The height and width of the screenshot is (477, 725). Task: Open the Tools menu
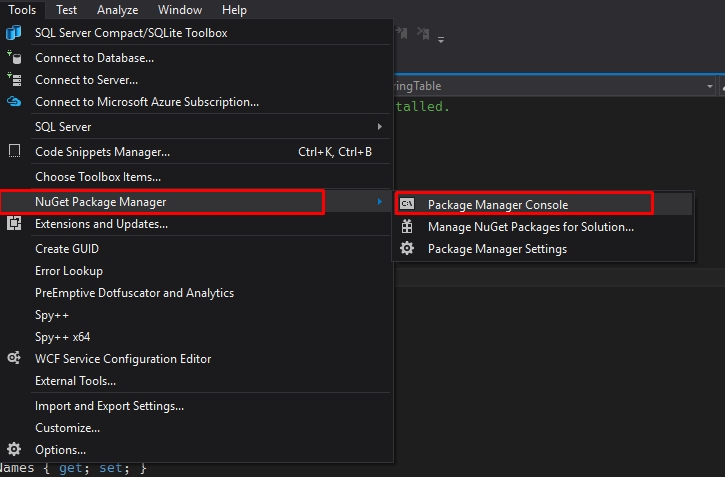click(22, 10)
